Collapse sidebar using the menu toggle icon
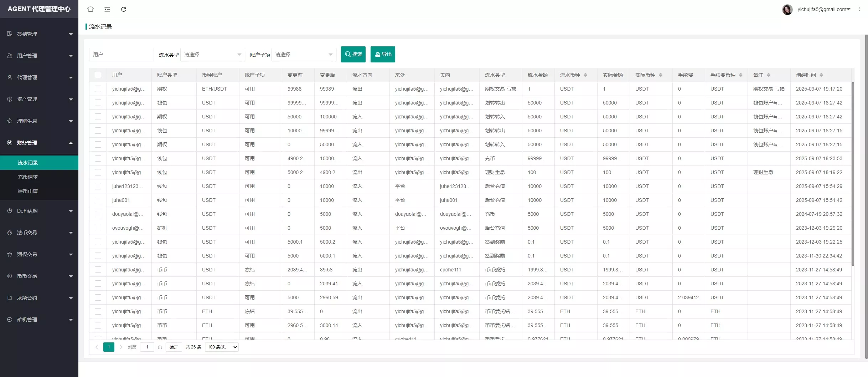The width and height of the screenshot is (868, 377). tap(107, 9)
